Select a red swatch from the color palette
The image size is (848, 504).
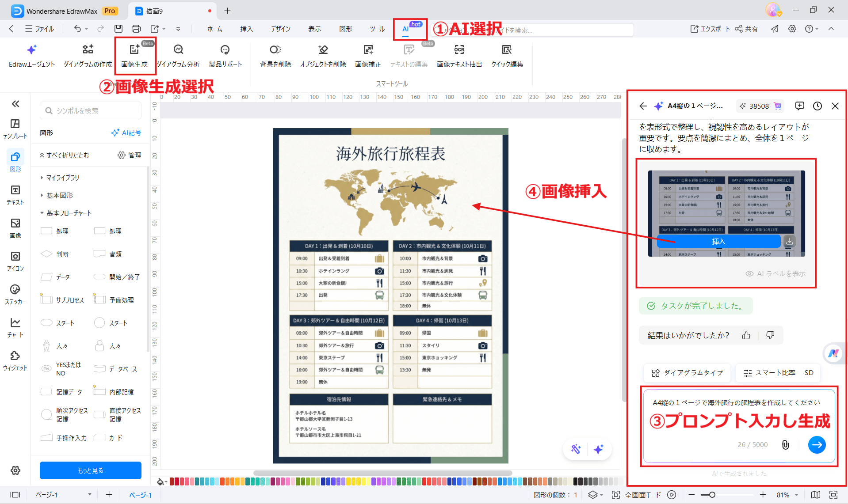(x=177, y=481)
